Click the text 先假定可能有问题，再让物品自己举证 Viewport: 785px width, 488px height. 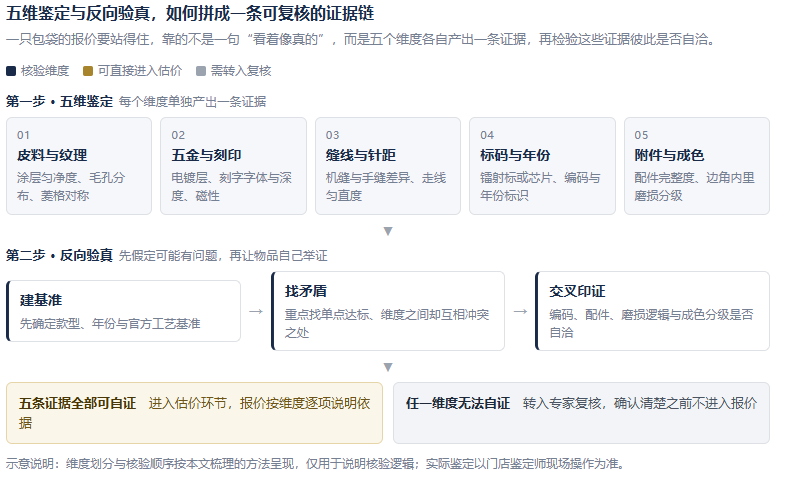tap(223, 256)
